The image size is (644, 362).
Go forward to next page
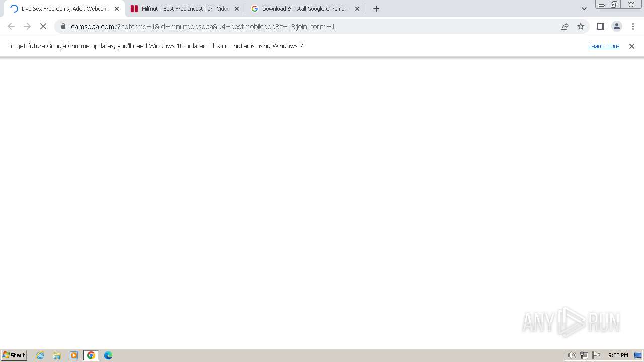pyautogui.click(x=27, y=26)
